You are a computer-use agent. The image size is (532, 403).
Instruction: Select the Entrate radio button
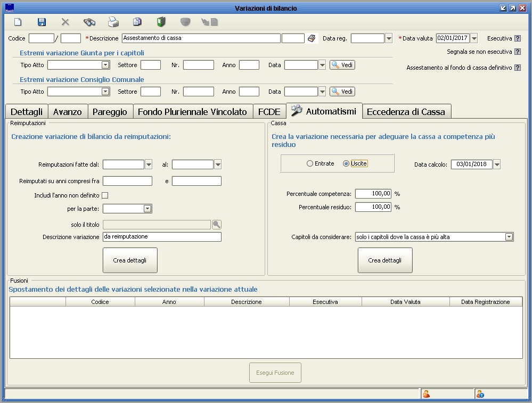click(310, 164)
